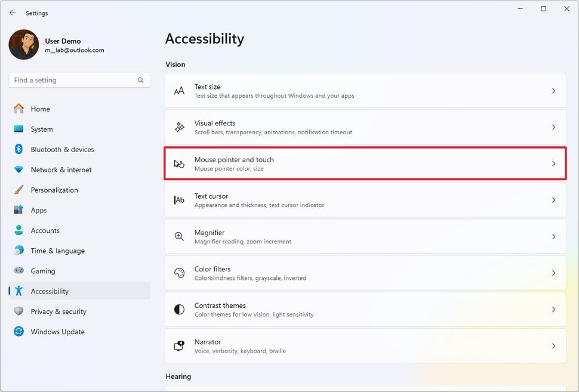Click the Mouse pointer and touch cursor icon

[179, 163]
